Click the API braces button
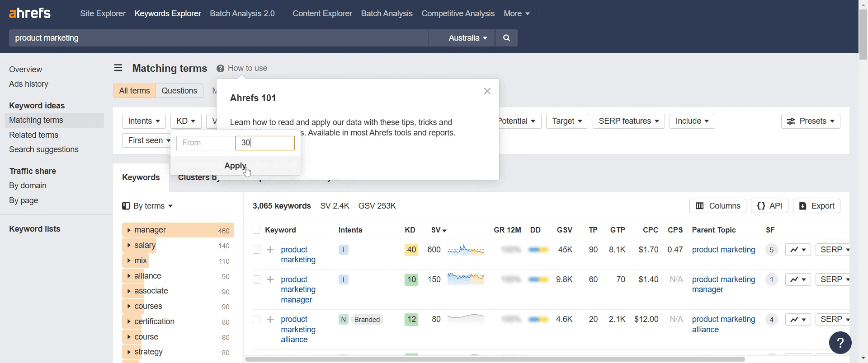Screen dimensions: 868x363 769,206
